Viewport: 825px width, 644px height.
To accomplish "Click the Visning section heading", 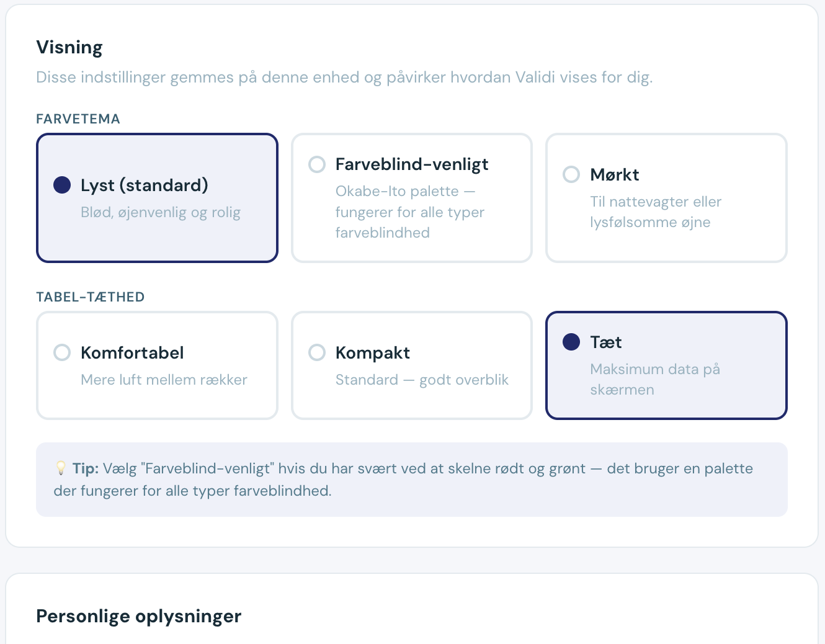I will pyautogui.click(x=69, y=47).
